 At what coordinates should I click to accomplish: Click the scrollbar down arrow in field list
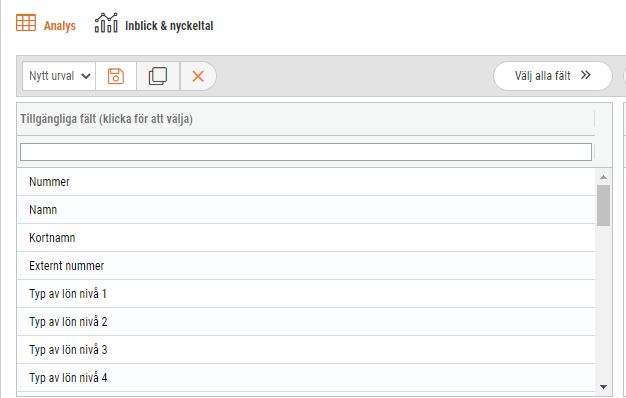(x=603, y=386)
